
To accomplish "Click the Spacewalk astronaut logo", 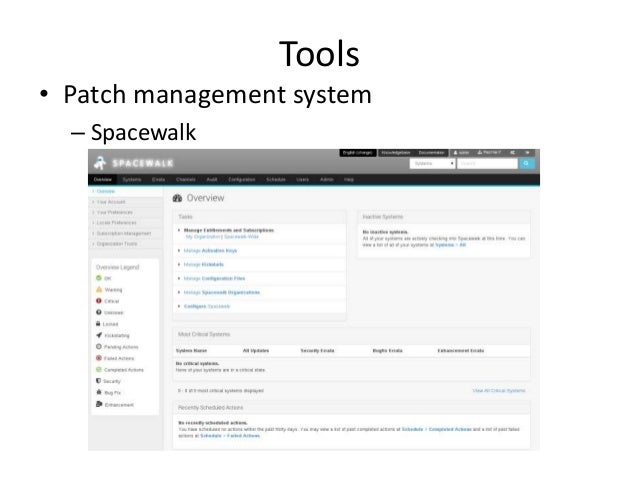I will [x=100, y=163].
